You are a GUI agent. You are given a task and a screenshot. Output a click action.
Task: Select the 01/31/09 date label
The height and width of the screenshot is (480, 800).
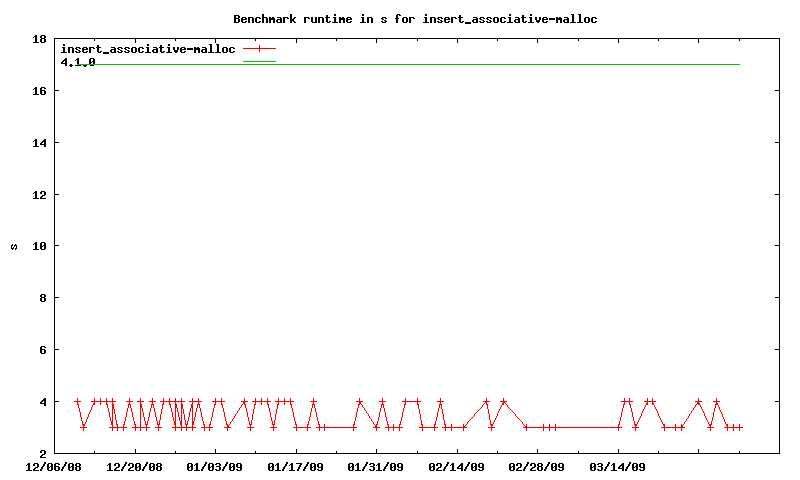coord(376,467)
